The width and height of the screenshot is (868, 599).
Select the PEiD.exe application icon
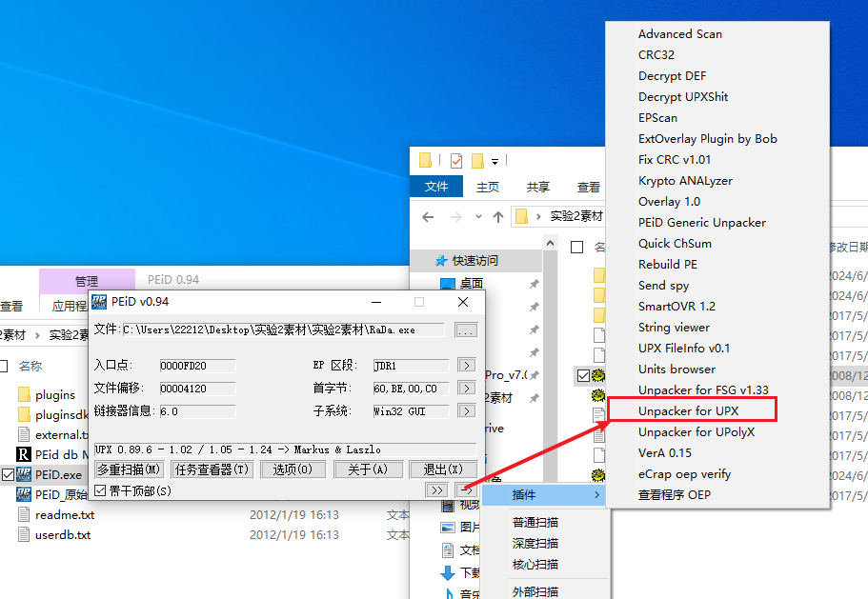pyautogui.click(x=24, y=474)
